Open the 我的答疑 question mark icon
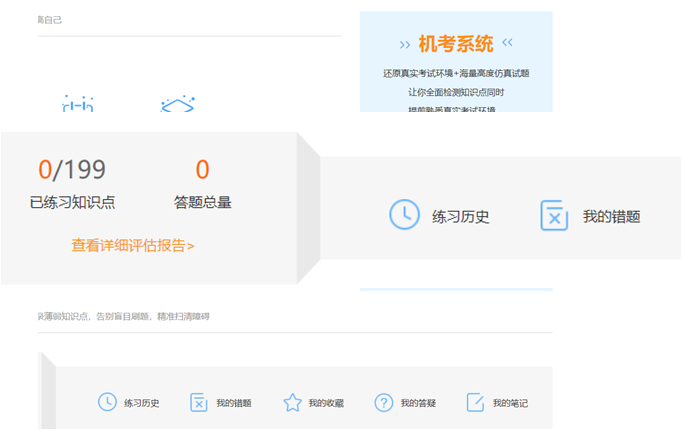 384,403
